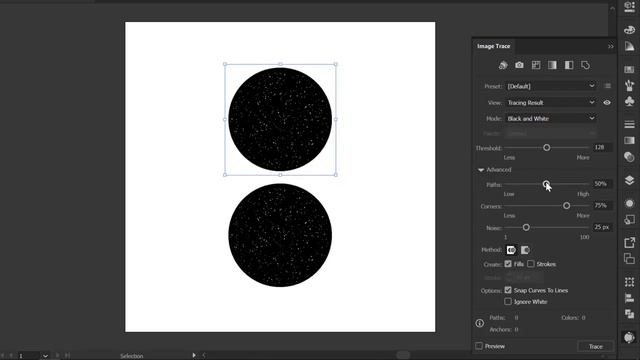Open the Mode dropdown showing Black and White
640x360 pixels.
pyautogui.click(x=551, y=118)
